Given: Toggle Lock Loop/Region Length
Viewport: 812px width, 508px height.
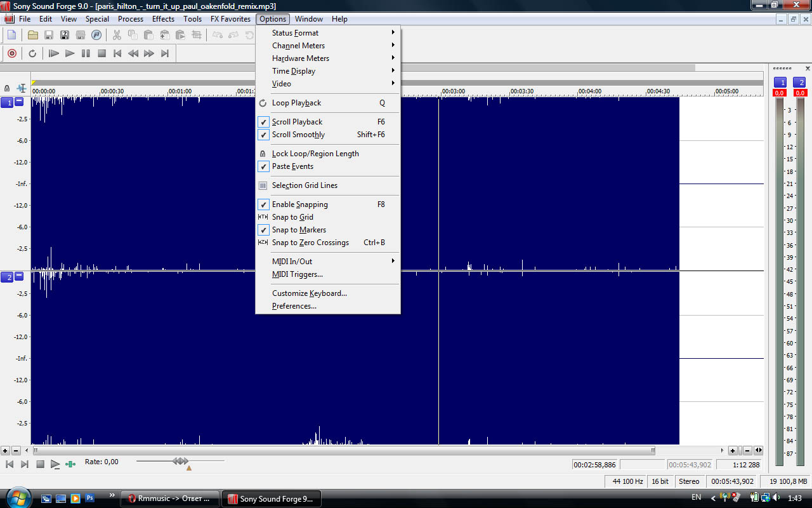Looking at the screenshot, I should point(328,154).
